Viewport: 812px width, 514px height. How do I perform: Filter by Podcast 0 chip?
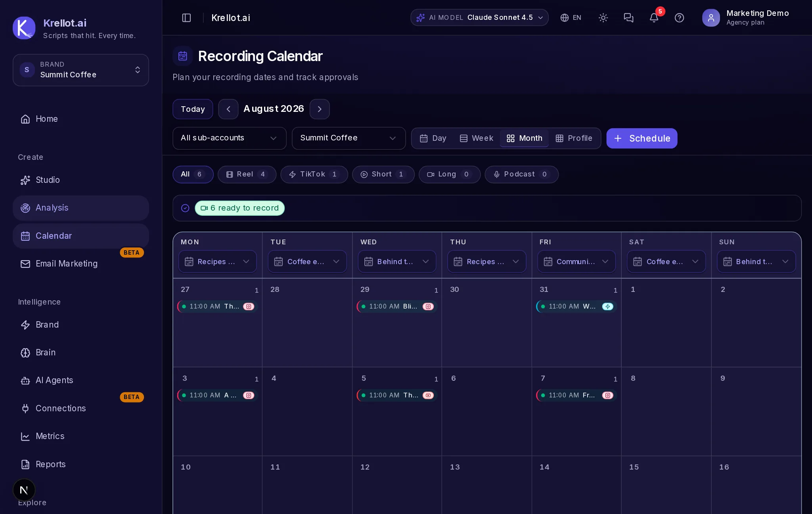tap(522, 175)
